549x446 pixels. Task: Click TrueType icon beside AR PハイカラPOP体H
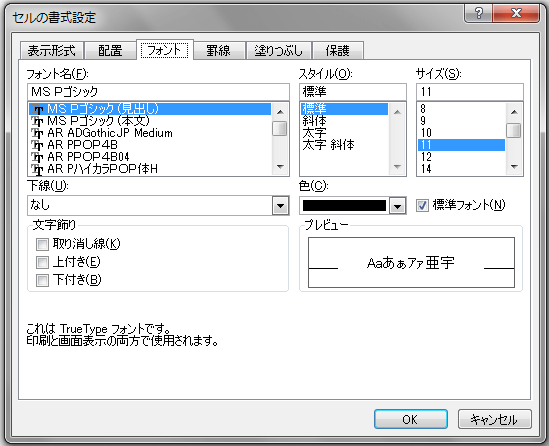[x=37, y=169]
